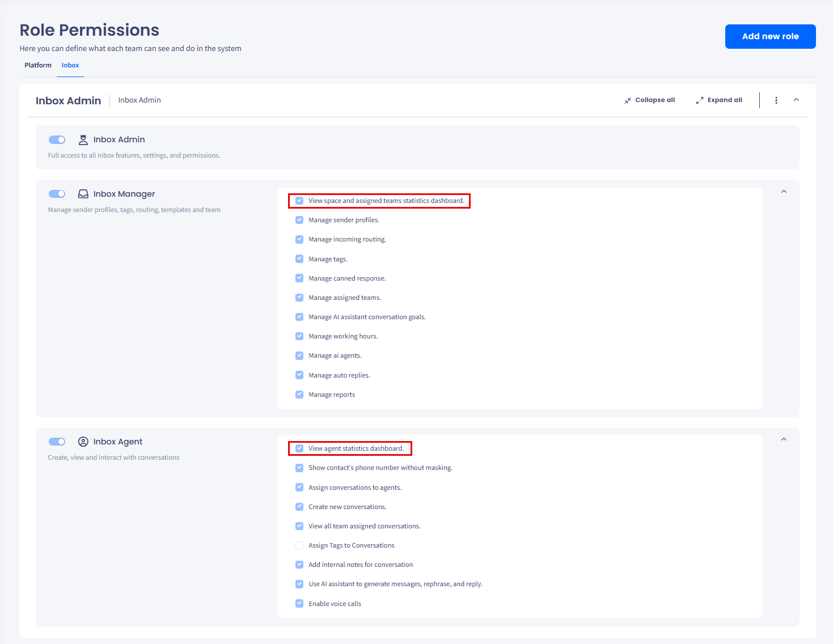Click the Role Permissions heading

tap(90, 30)
